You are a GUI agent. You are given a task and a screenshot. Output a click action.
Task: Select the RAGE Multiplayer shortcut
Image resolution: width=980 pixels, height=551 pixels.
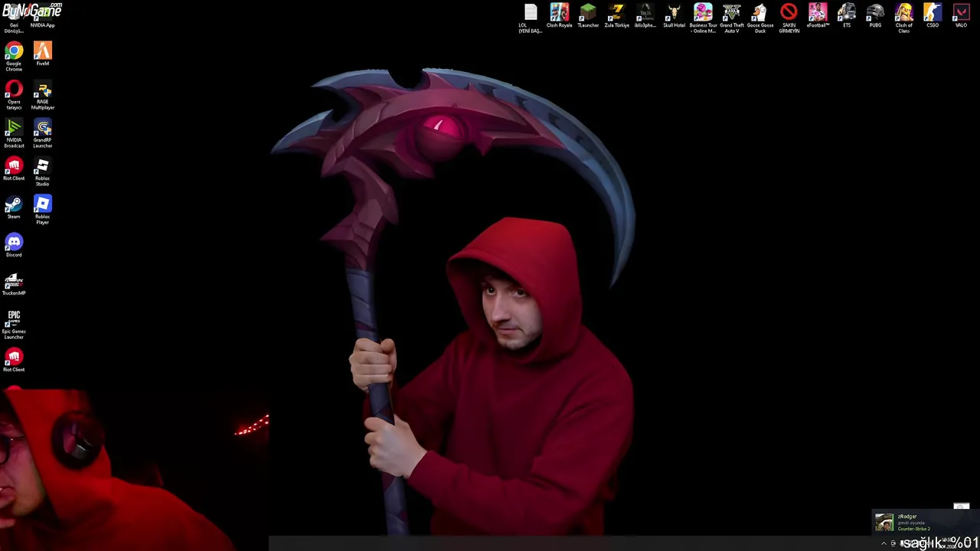click(x=42, y=96)
